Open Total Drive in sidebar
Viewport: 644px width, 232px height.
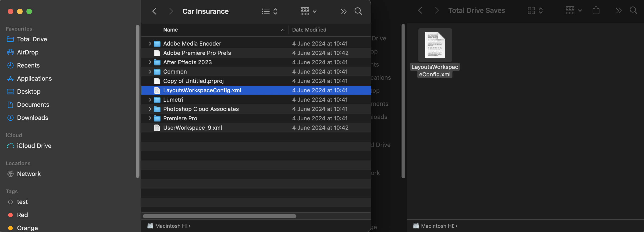[32, 39]
